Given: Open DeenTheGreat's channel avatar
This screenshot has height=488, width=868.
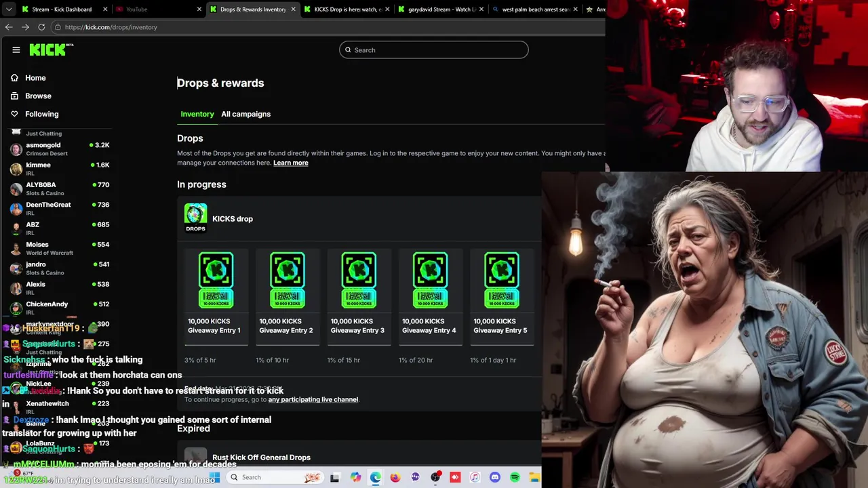Looking at the screenshot, I should pos(16,209).
